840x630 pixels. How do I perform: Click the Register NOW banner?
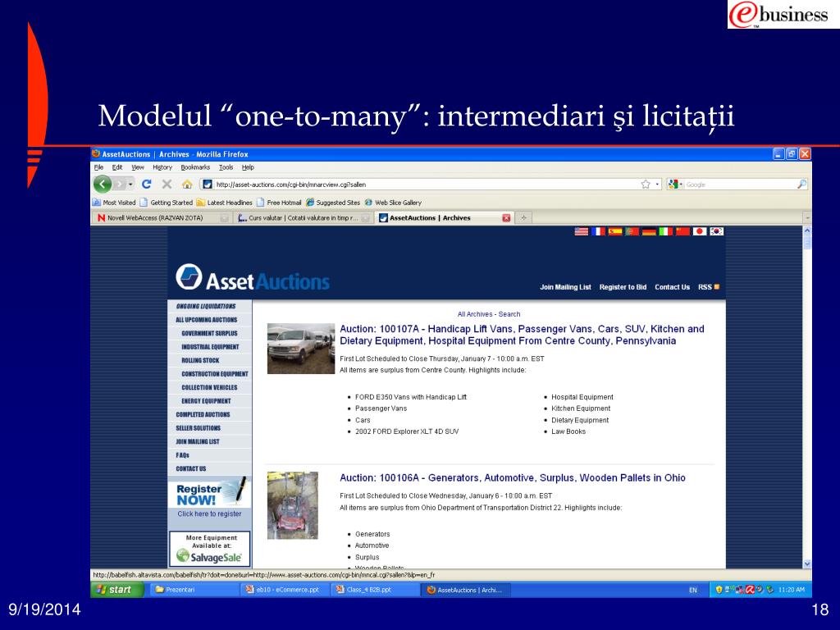[x=209, y=492]
